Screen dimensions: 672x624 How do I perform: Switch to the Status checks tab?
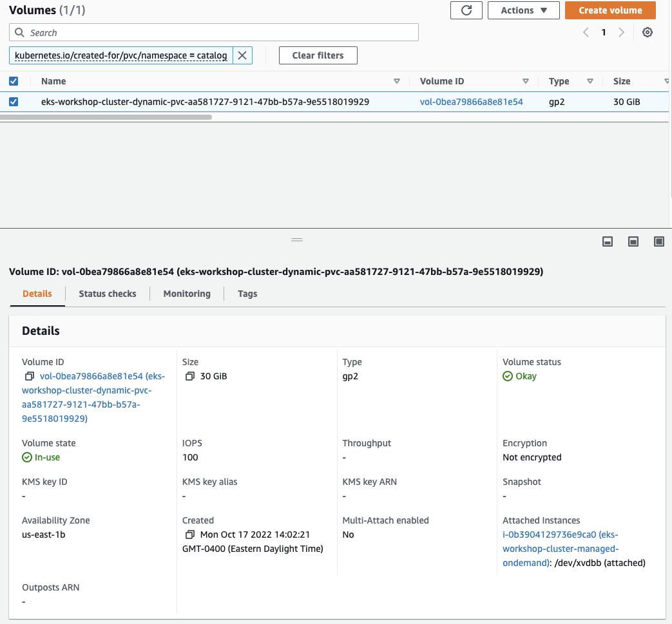[x=107, y=294]
